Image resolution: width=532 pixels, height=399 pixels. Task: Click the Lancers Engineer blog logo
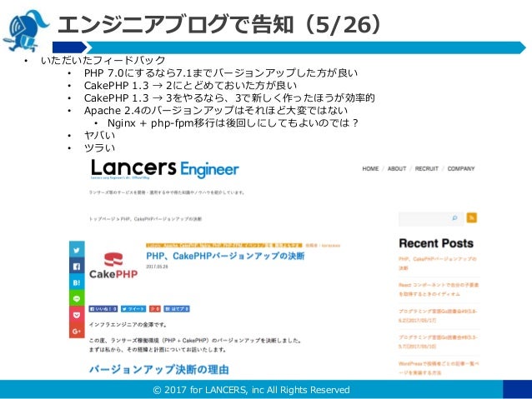(x=165, y=169)
